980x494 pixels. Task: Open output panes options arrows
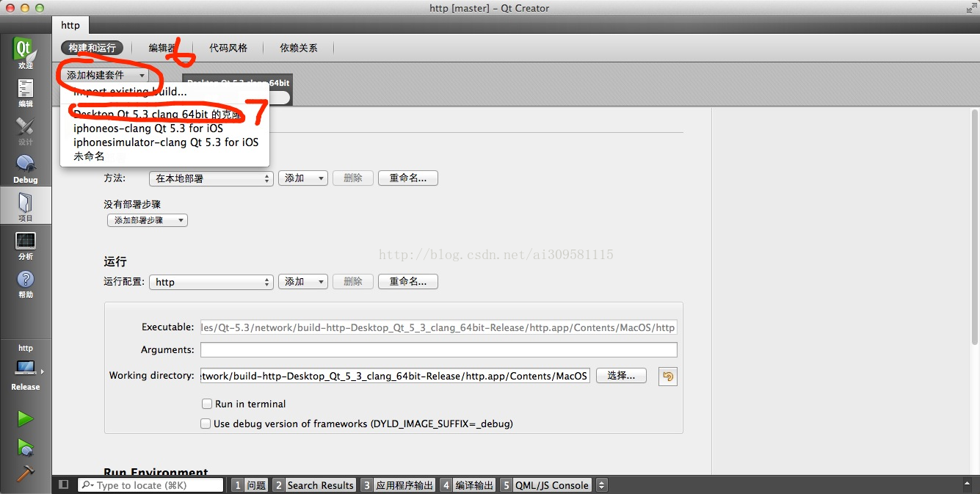601,485
